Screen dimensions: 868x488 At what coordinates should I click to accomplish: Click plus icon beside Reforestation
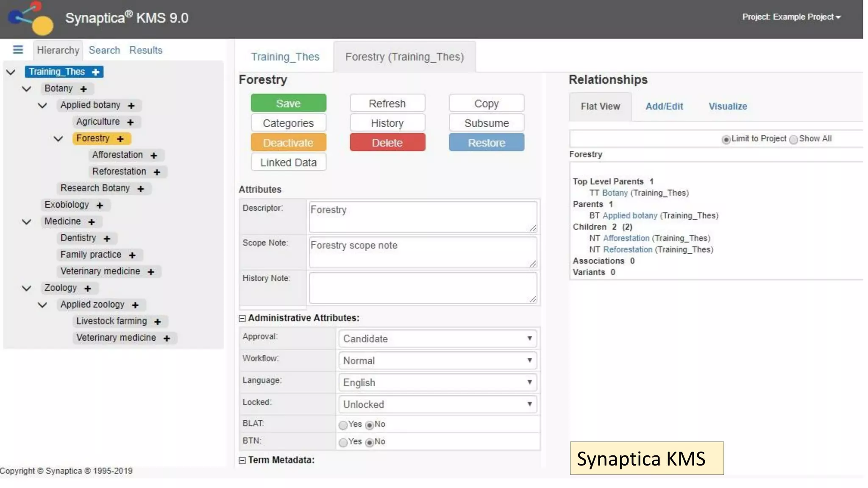pos(157,172)
